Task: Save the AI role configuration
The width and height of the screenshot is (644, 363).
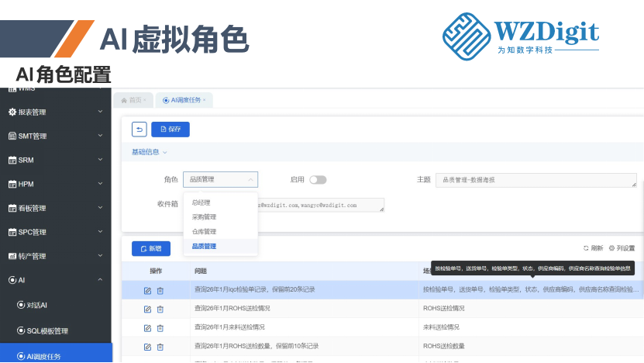Action: point(170,130)
